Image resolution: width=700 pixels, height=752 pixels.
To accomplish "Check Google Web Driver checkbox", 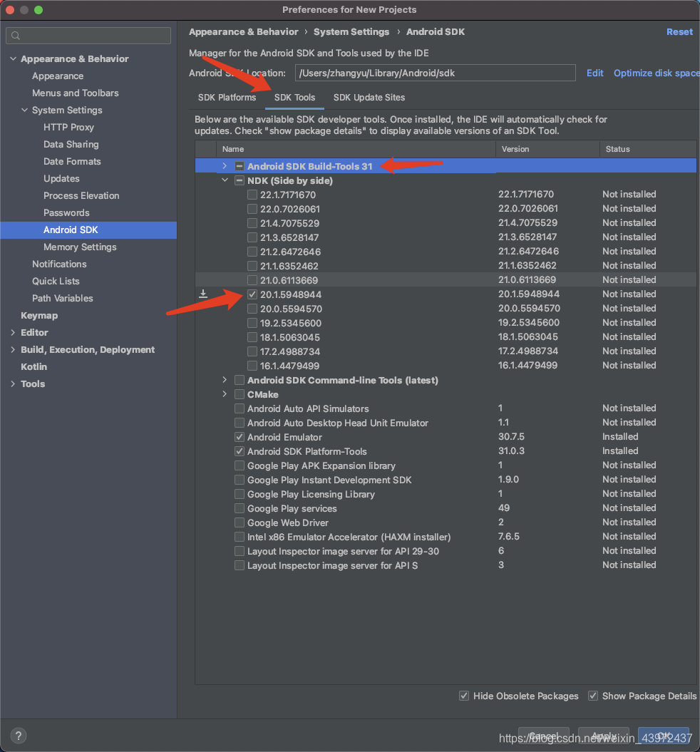I will 240,522.
